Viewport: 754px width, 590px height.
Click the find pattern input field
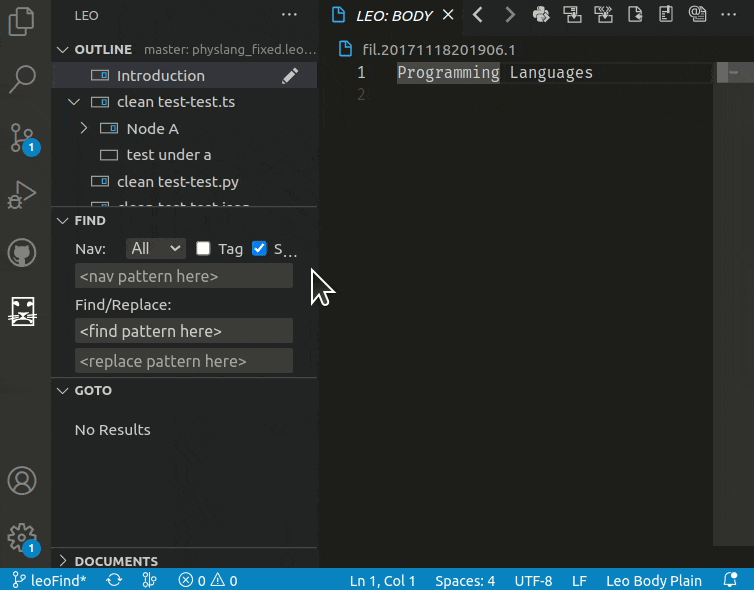(x=184, y=331)
